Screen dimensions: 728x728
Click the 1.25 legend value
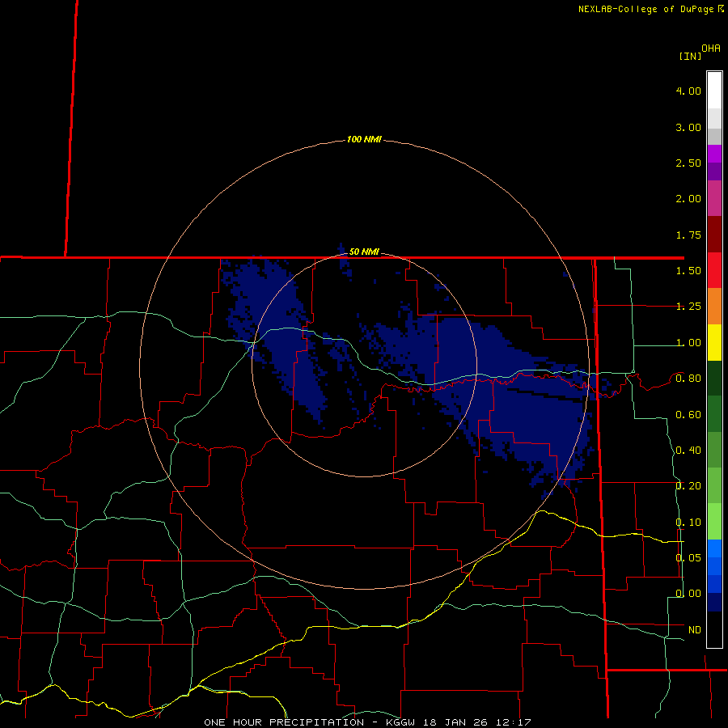(x=688, y=307)
